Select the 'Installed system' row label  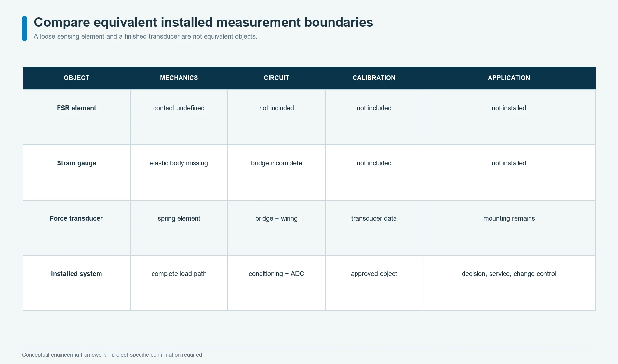pos(76,274)
